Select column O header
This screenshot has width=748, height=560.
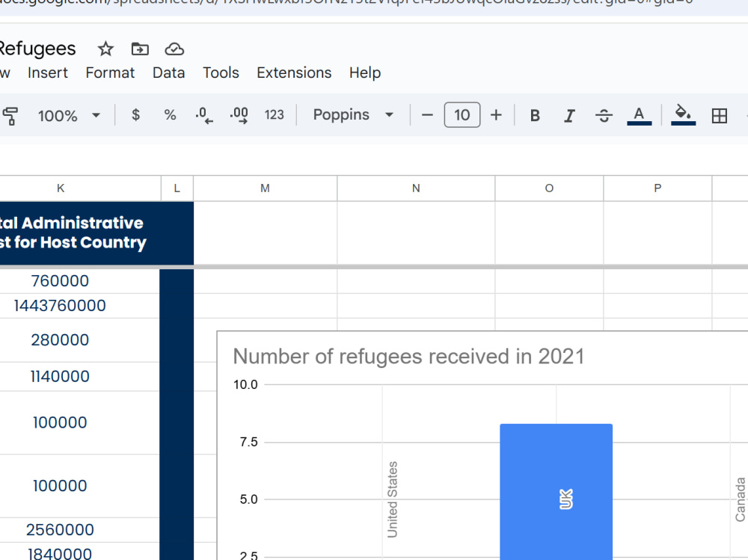coord(549,188)
